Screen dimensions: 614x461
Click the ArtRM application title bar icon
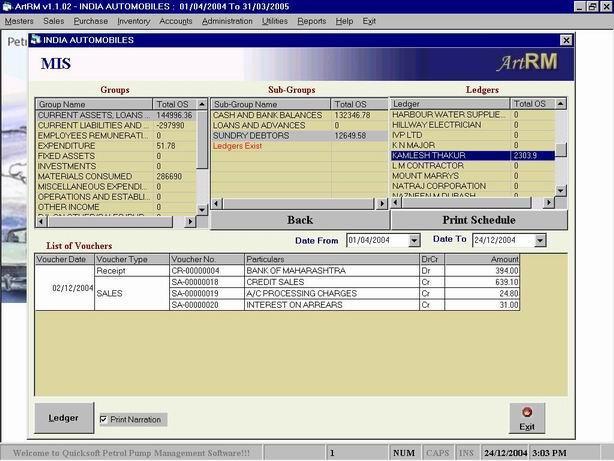7,7
